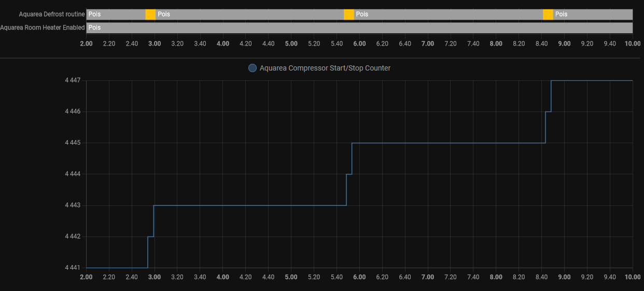
Task: Select the first yellow defrost segment near 3.00
Action: pos(150,15)
